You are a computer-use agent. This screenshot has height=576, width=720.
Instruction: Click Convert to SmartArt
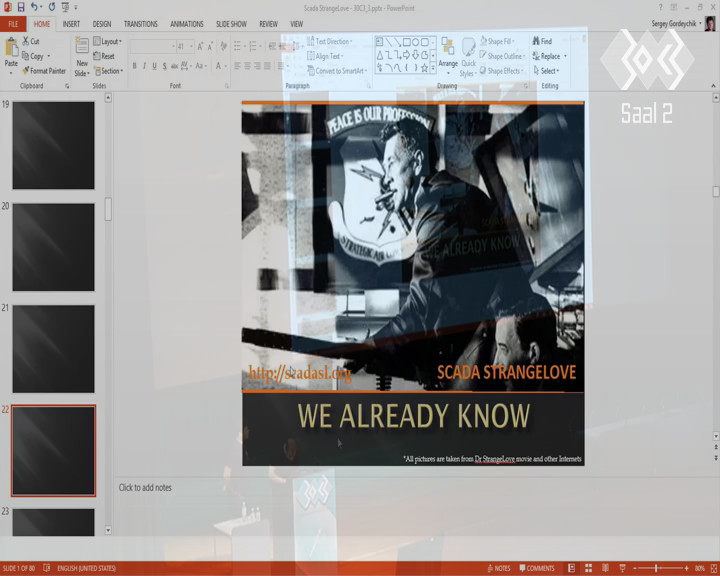click(337, 71)
